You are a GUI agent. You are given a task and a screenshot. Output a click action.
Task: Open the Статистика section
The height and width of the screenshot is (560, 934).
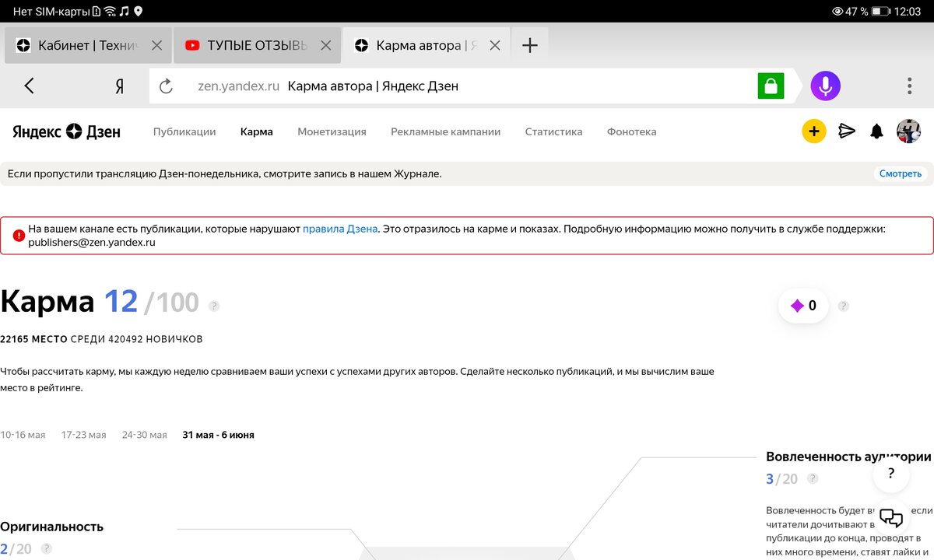pyautogui.click(x=553, y=131)
